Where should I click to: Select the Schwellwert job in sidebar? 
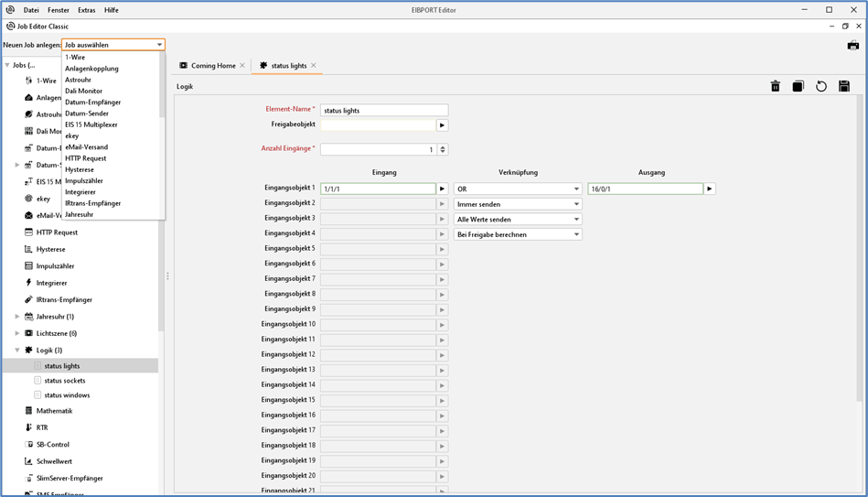[54, 461]
